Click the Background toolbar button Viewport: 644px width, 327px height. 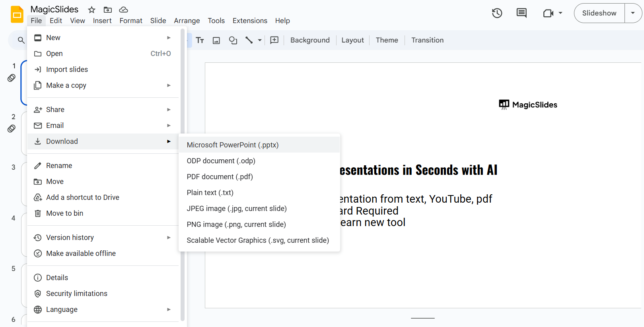coord(310,40)
